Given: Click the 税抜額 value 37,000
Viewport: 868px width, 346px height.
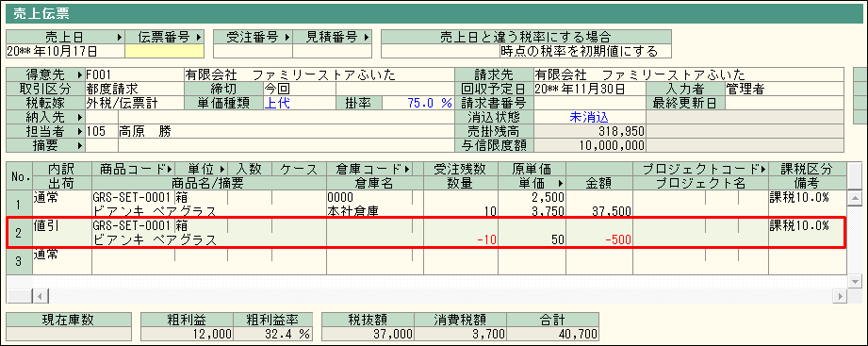Looking at the screenshot, I should pyautogui.click(x=368, y=334).
